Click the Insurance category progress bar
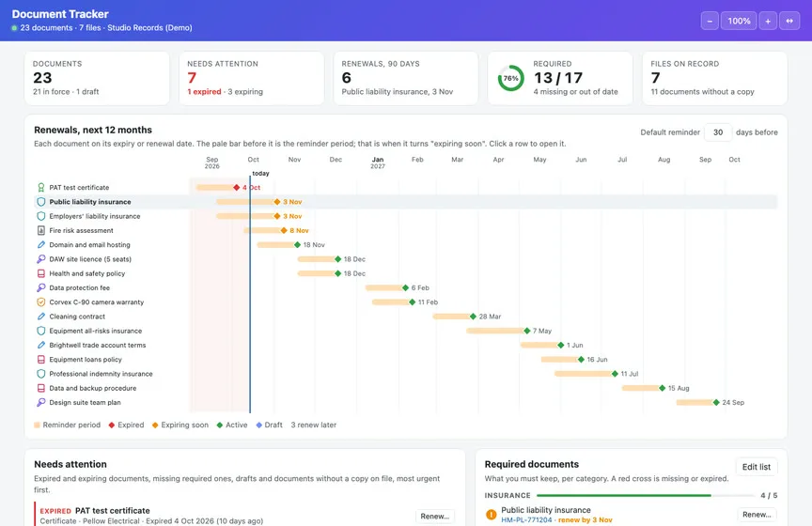 pyautogui.click(x=646, y=495)
